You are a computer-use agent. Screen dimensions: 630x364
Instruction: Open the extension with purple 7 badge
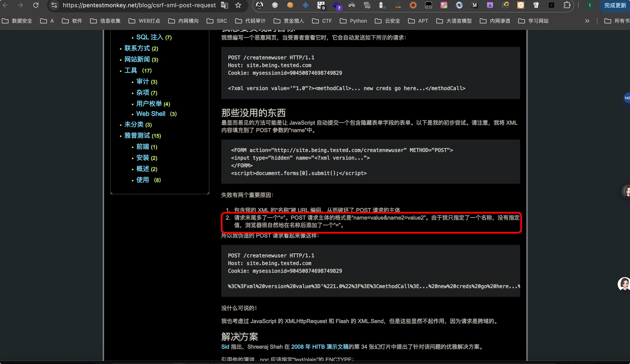tap(337, 6)
